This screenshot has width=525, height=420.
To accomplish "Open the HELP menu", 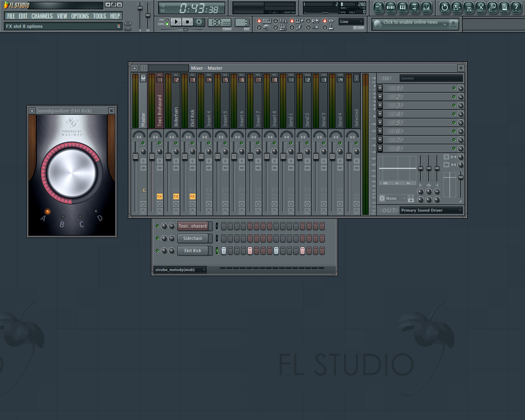I will 115,16.
